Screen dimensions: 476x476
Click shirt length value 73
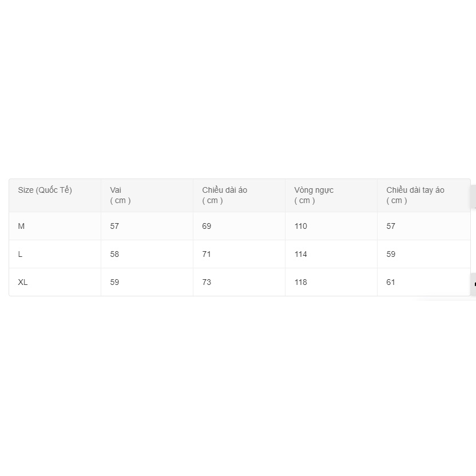pyautogui.click(x=207, y=282)
